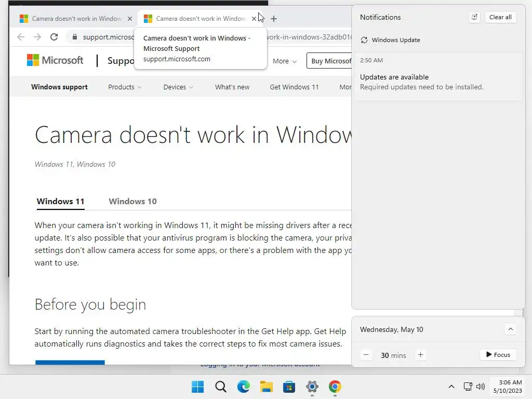
Task: Start a Focus session
Action: point(498,355)
